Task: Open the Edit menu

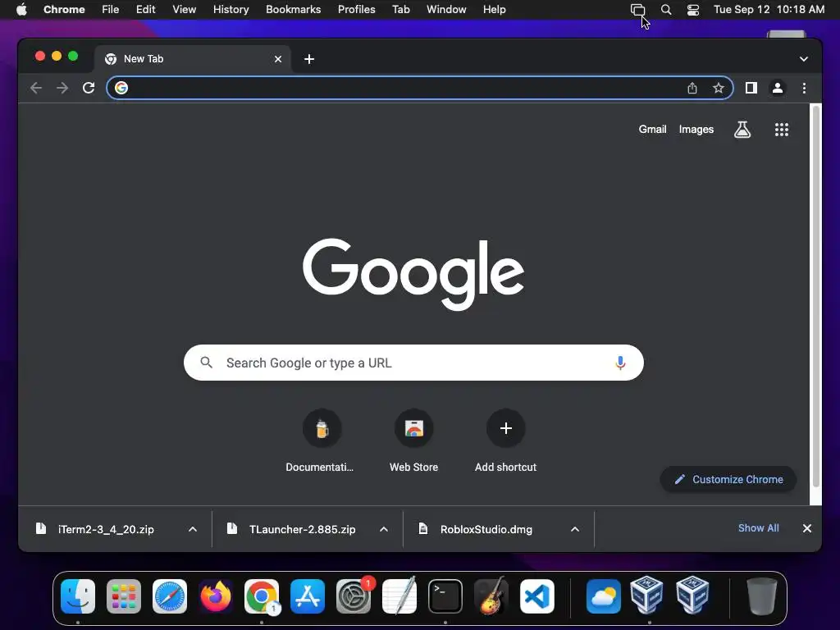Action: [x=145, y=10]
